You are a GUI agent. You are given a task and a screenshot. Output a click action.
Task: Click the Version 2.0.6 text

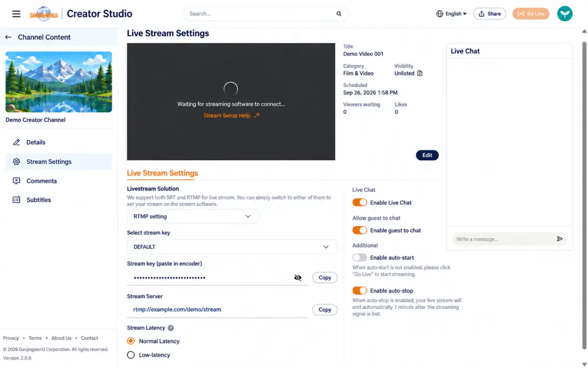[17, 358]
